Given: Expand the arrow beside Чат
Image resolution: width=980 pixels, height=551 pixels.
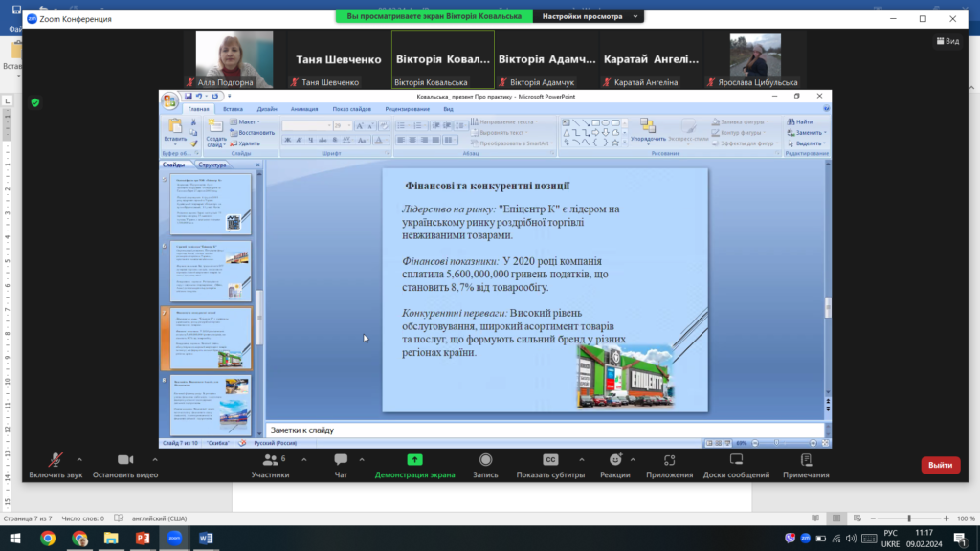Looking at the screenshot, I should tap(362, 460).
